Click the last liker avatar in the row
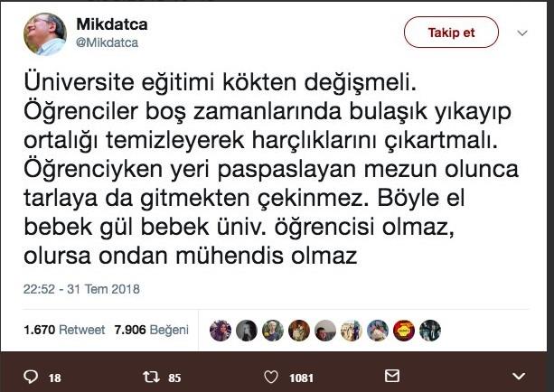Screen dimensions: 554x392 [430, 331]
